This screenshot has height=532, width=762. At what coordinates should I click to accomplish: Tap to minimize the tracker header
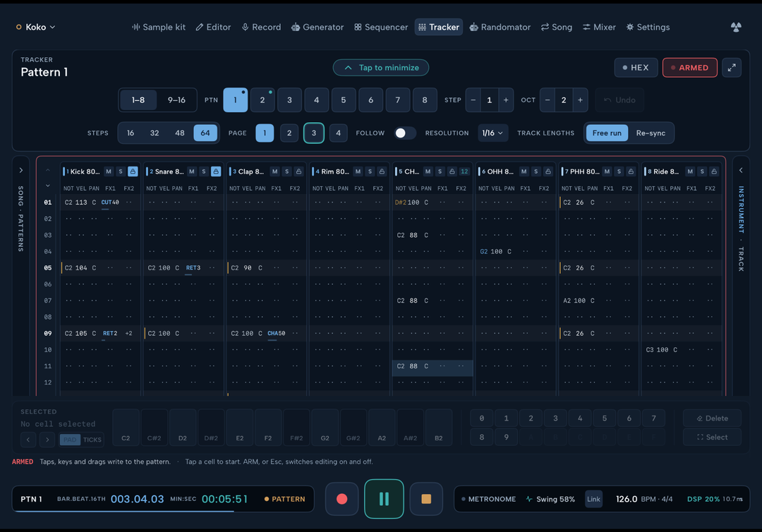point(381,68)
